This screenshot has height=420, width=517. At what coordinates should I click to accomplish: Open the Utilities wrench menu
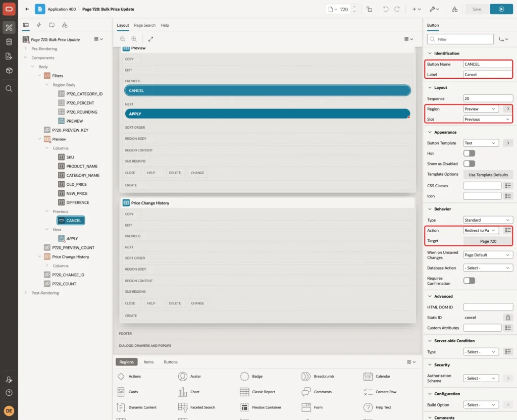click(434, 9)
